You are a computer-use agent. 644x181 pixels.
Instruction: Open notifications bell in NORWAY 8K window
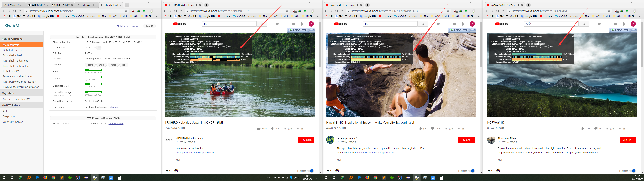(624, 24)
